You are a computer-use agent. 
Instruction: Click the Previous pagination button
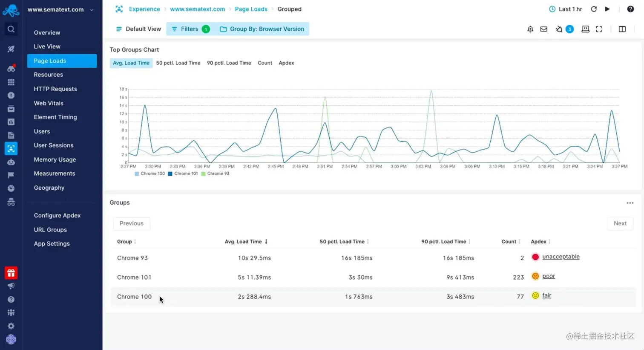click(132, 223)
